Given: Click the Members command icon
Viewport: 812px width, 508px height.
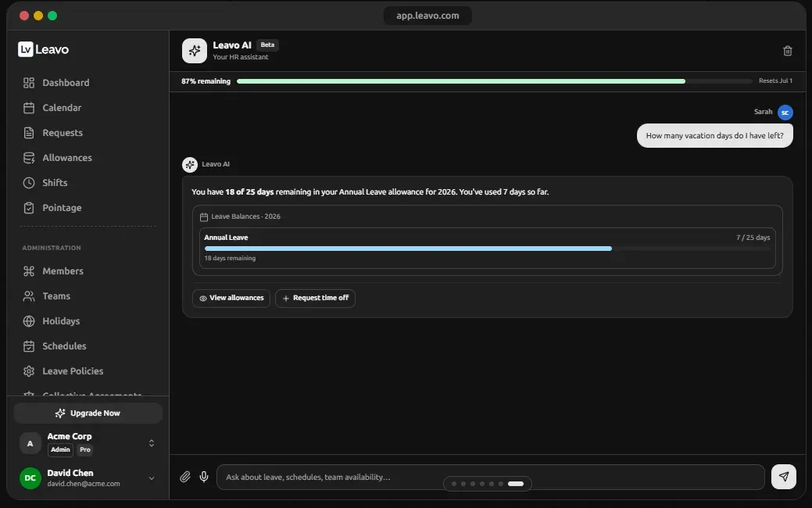Looking at the screenshot, I should point(29,271).
